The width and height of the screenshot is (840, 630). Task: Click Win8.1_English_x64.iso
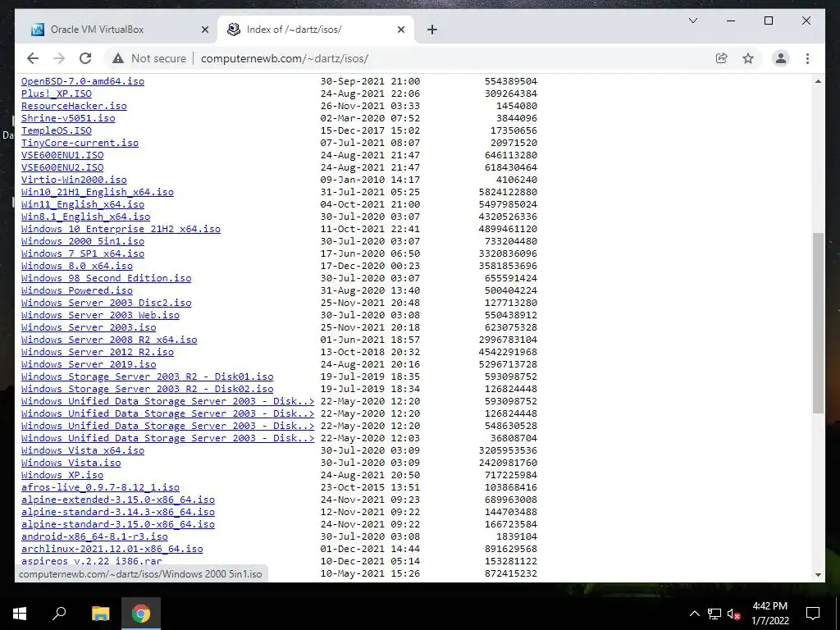(x=85, y=217)
